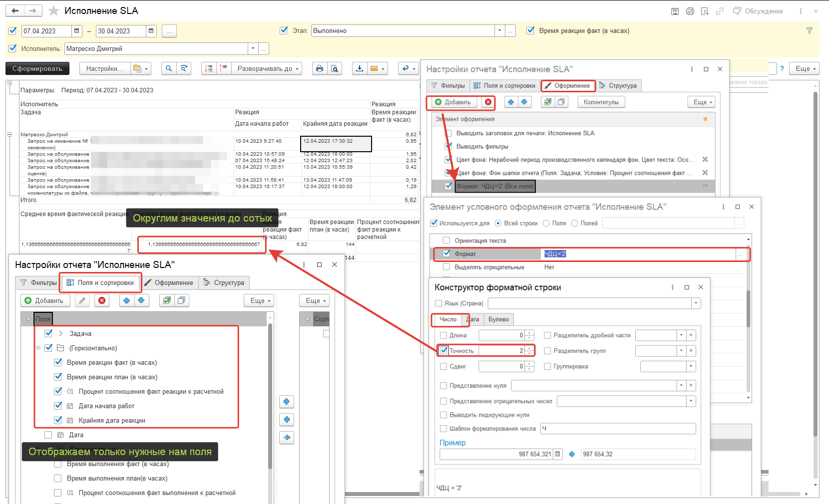Click the Колонтитулы button
Viewport: 829px width, 504px height.
[x=601, y=102]
